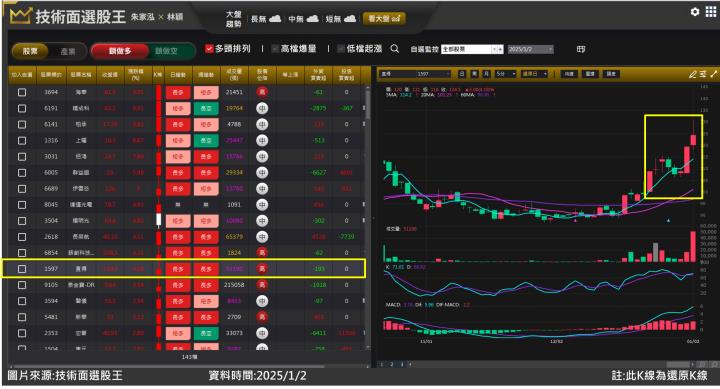Tick the watchlist checkbox for stock 6191
This screenshot has width=720, height=389.
(x=22, y=108)
